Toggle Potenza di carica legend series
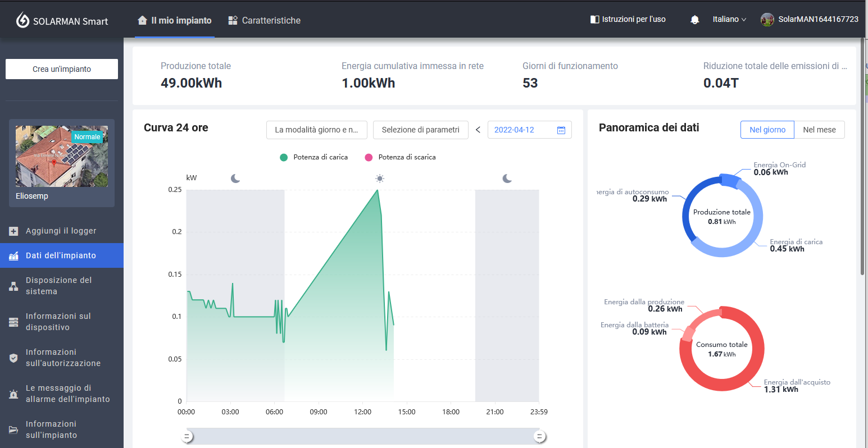Screen dimensions: 868x448 pyautogui.click(x=314, y=157)
